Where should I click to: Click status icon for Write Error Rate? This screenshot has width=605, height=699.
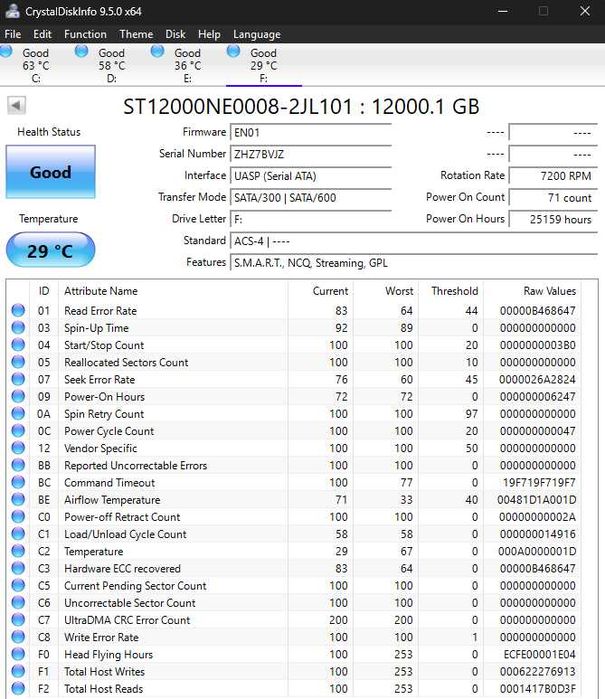[x=18, y=637]
